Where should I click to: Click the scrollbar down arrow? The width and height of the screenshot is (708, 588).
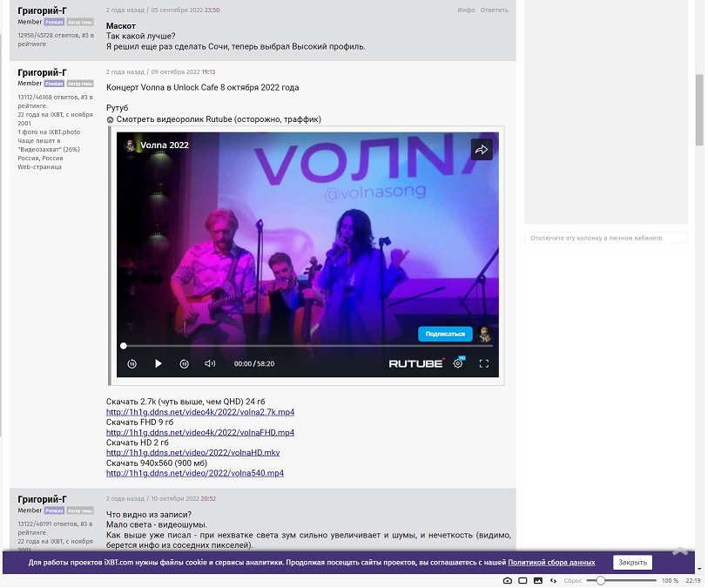click(699, 569)
